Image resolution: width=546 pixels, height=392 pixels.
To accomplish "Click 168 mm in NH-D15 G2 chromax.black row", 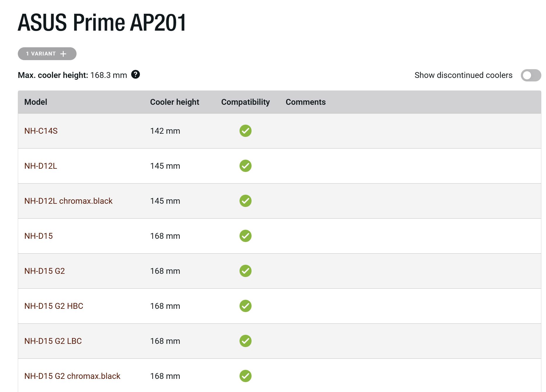I will click(165, 376).
